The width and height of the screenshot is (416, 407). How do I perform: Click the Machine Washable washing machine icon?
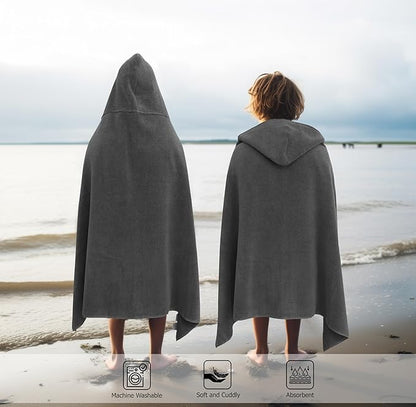[137, 375]
